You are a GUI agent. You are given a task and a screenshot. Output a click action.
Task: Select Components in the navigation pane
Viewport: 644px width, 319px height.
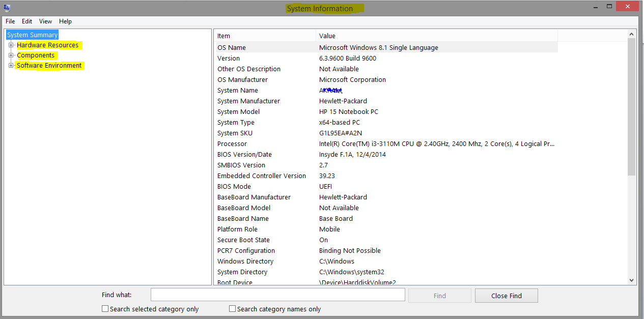coord(36,55)
